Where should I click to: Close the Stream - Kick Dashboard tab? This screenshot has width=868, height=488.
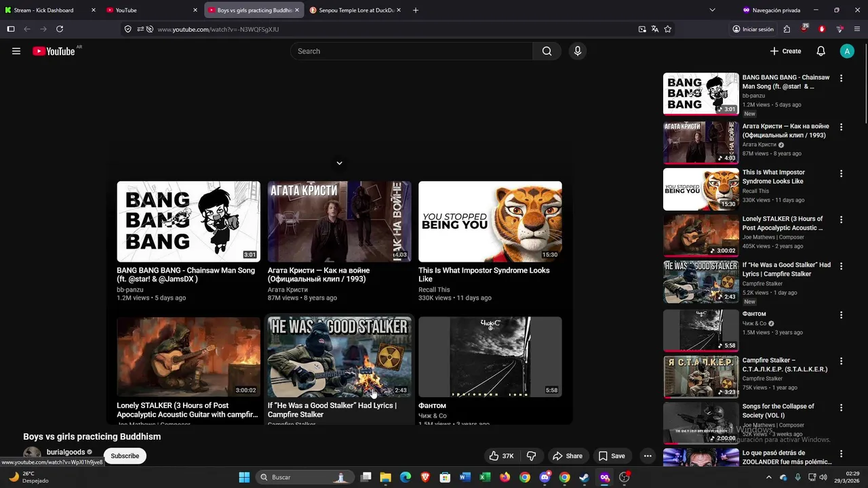94,10
